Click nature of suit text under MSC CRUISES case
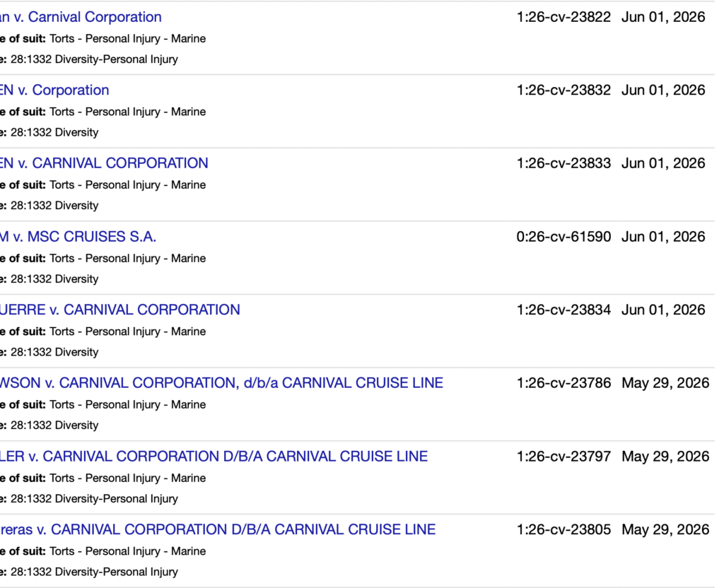This screenshot has width=724, height=588. coord(127,259)
